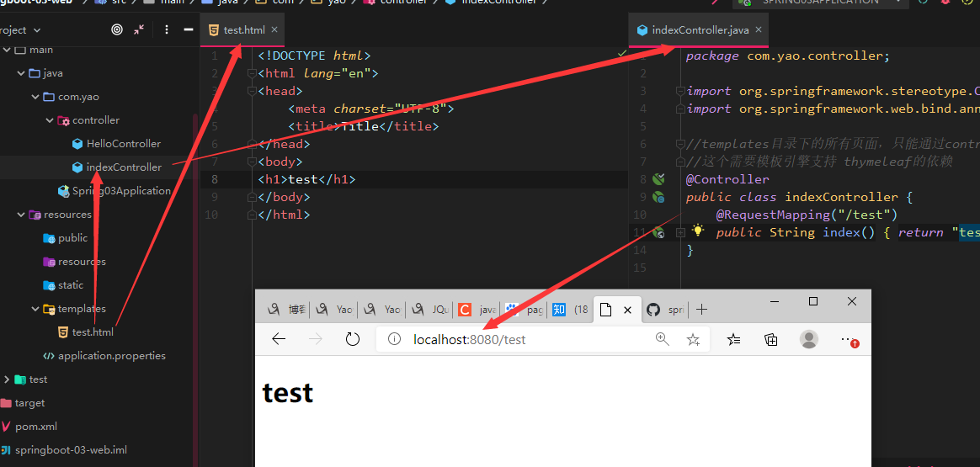Click the yellow lightbulb intention icon
Screen dimensions: 980x467
coord(697,231)
